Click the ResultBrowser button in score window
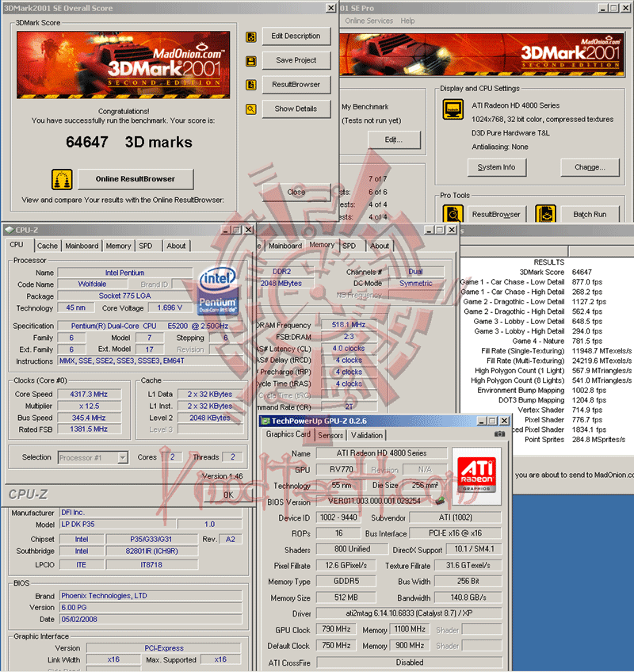Image resolution: width=634 pixels, height=672 pixels. coord(296,85)
